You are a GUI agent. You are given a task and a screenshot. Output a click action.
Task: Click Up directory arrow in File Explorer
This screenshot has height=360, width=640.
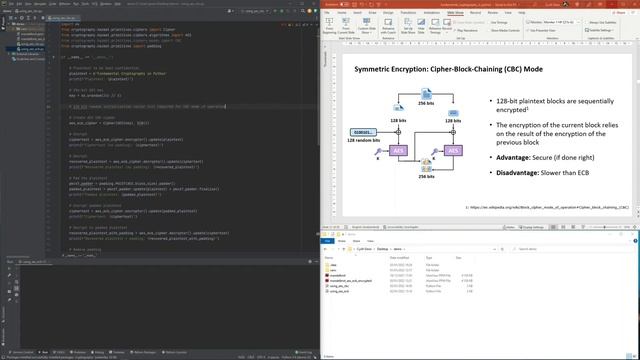pyautogui.click(x=344, y=249)
